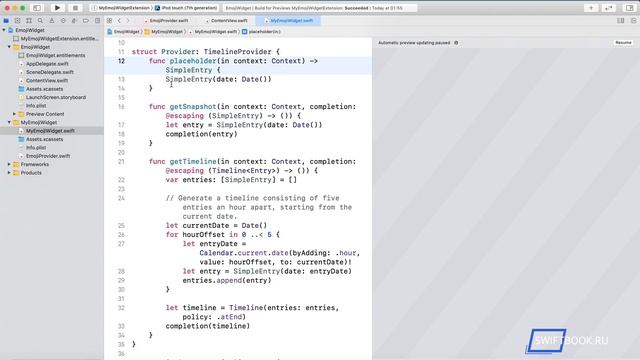Toggle the navigator sidebar visibility
This screenshot has height=360, width=640.
37,8
